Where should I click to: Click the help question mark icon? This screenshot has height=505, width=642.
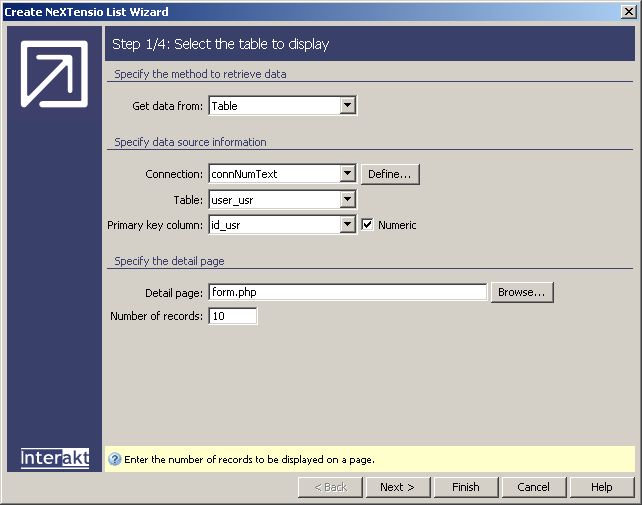[115, 460]
